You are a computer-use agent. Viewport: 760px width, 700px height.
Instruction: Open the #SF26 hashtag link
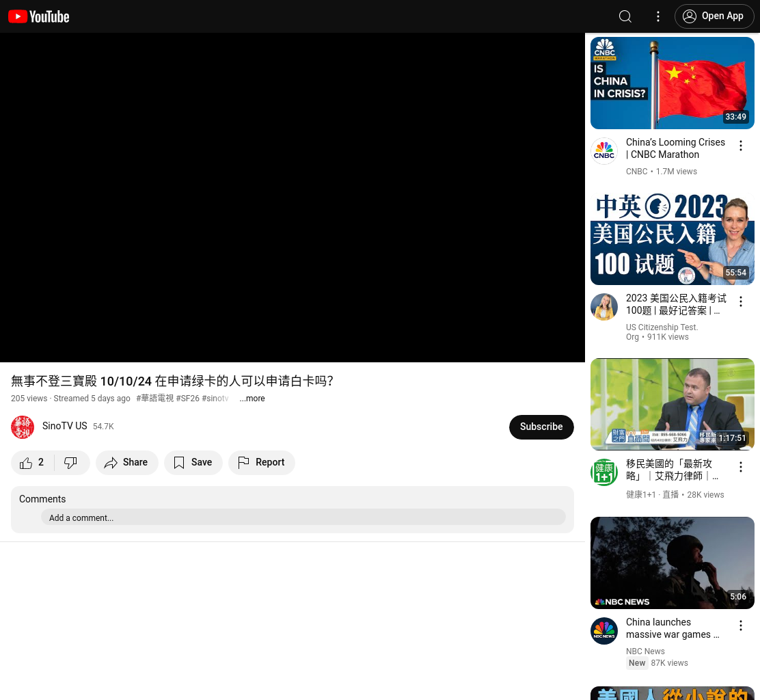click(187, 399)
